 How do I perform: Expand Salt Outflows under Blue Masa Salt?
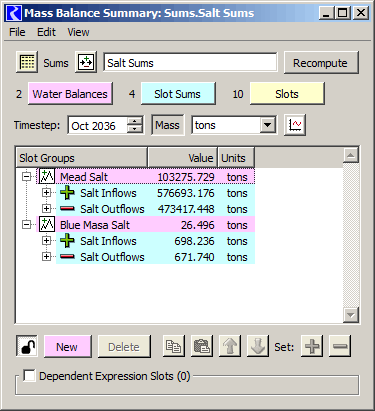pyautogui.click(x=46, y=257)
